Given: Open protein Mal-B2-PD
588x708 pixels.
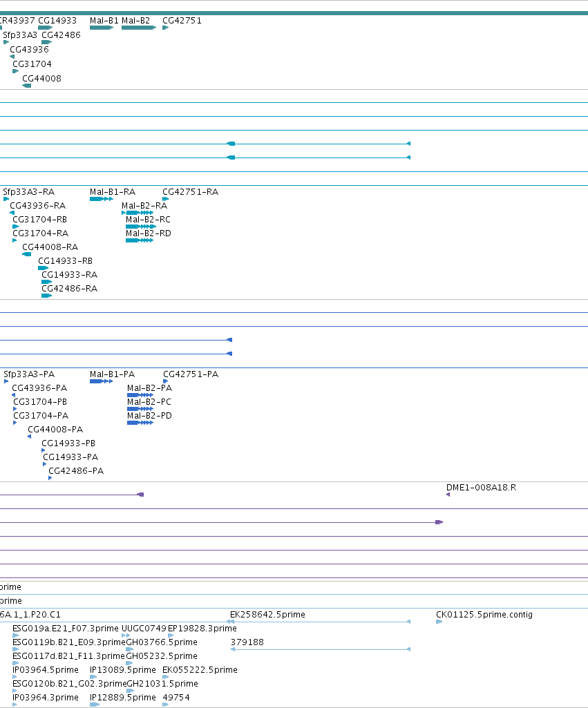Looking at the screenshot, I should pyautogui.click(x=149, y=416).
